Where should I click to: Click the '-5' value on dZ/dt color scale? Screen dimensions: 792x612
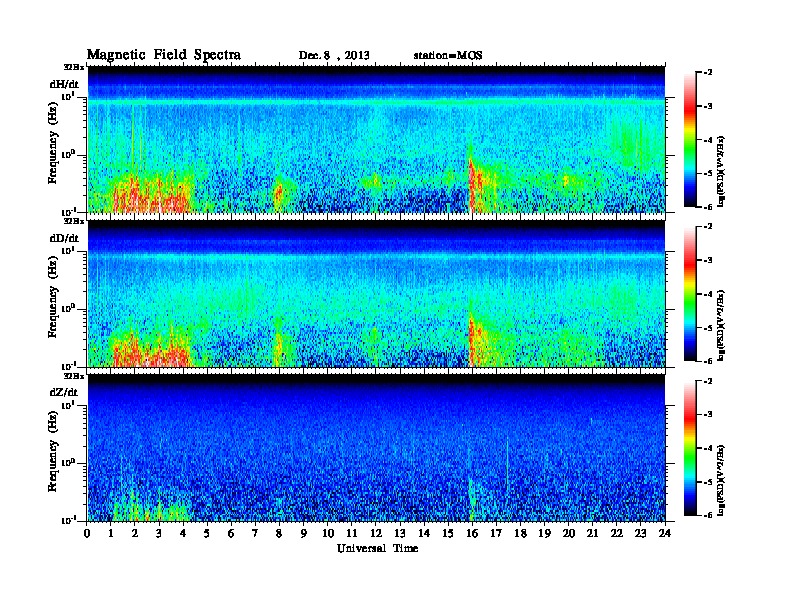(708, 482)
